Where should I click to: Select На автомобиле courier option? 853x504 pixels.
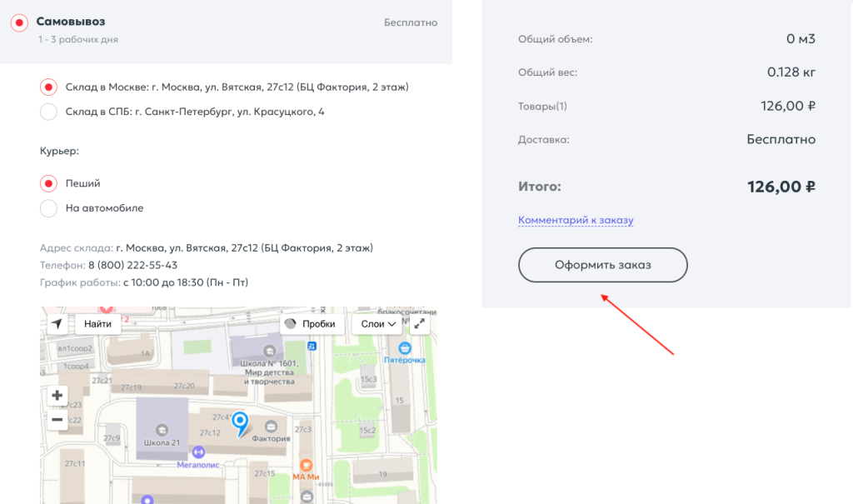pyautogui.click(x=49, y=208)
